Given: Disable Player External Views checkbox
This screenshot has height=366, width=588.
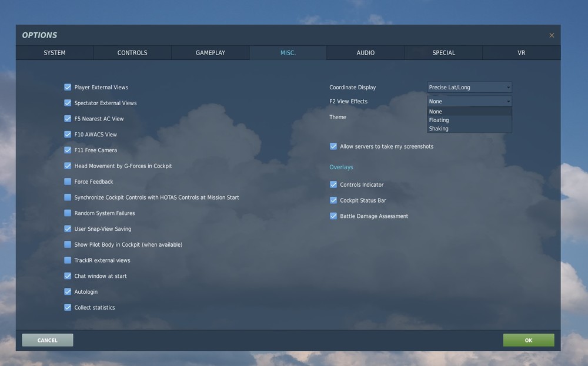Looking at the screenshot, I should coord(68,88).
